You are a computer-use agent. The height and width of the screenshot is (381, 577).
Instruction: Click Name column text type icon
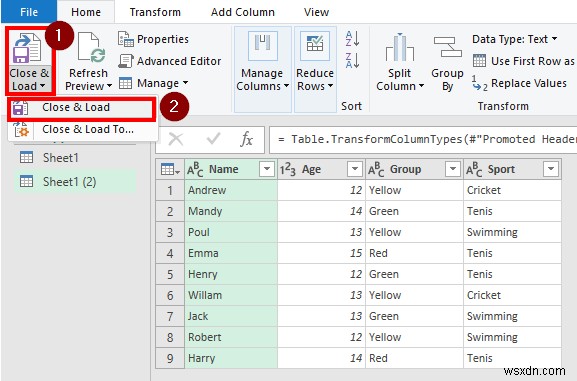pyautogui.click(x=195, y=169)
